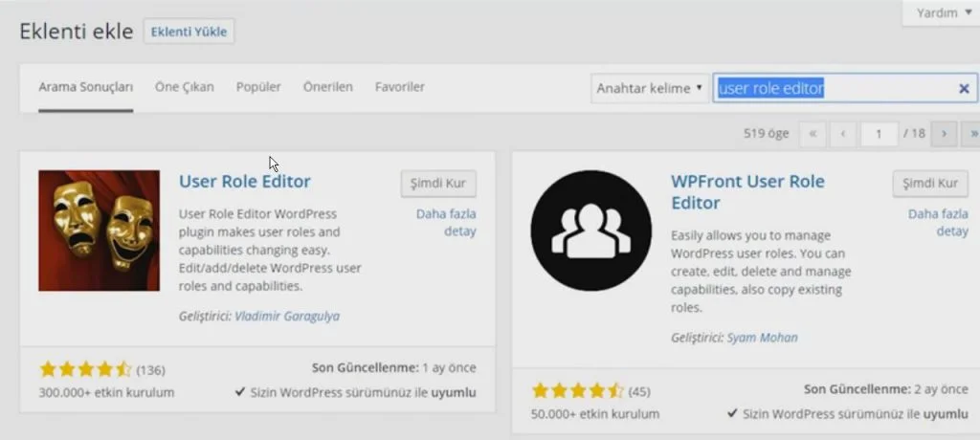Image resolution: width=980 pixels, height=440 pixels.
Task: Open the Favoriler tab
Action: (400, 87)
